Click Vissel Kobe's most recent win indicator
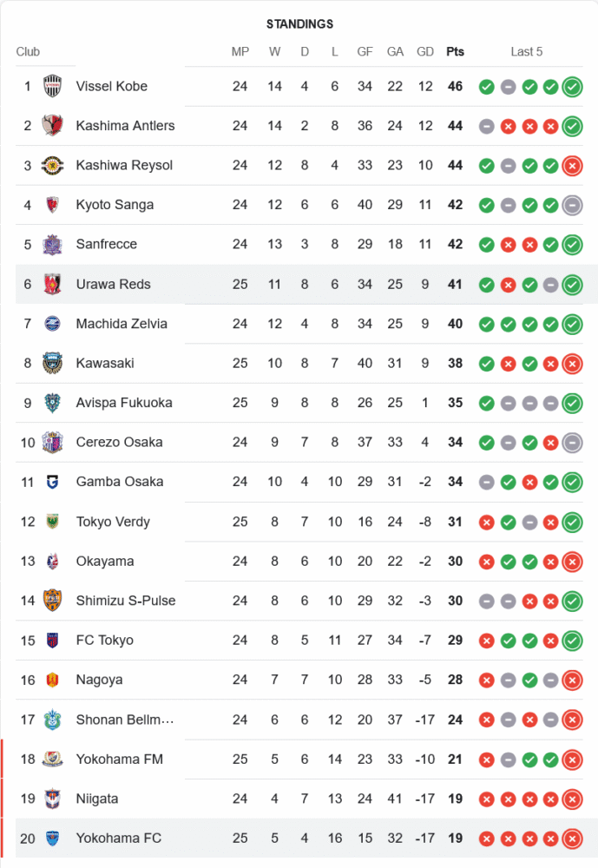Viewport: 598px width, 868px height. coord(572,86)
